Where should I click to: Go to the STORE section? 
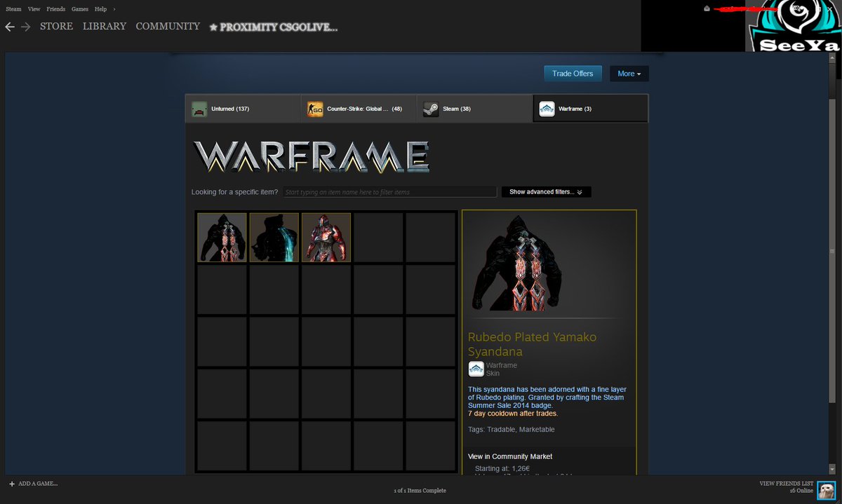coord(56,27)
